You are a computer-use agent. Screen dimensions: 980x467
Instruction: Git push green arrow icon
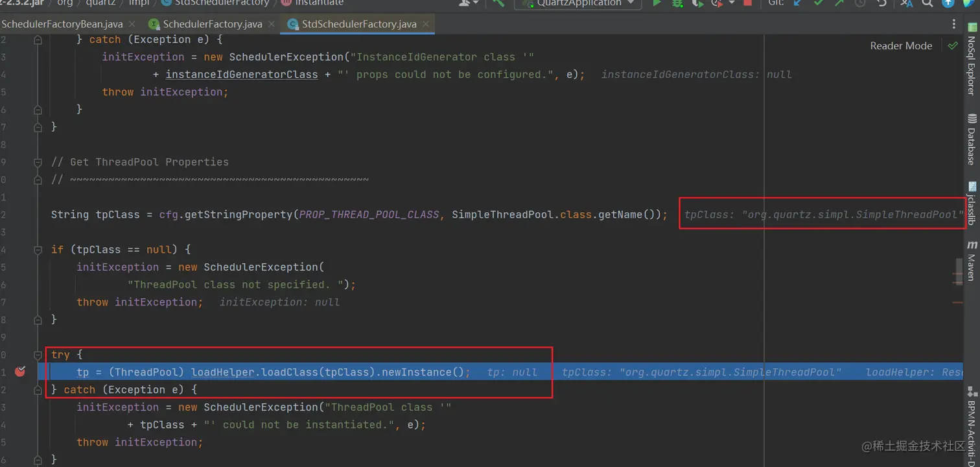pos(839,3)
